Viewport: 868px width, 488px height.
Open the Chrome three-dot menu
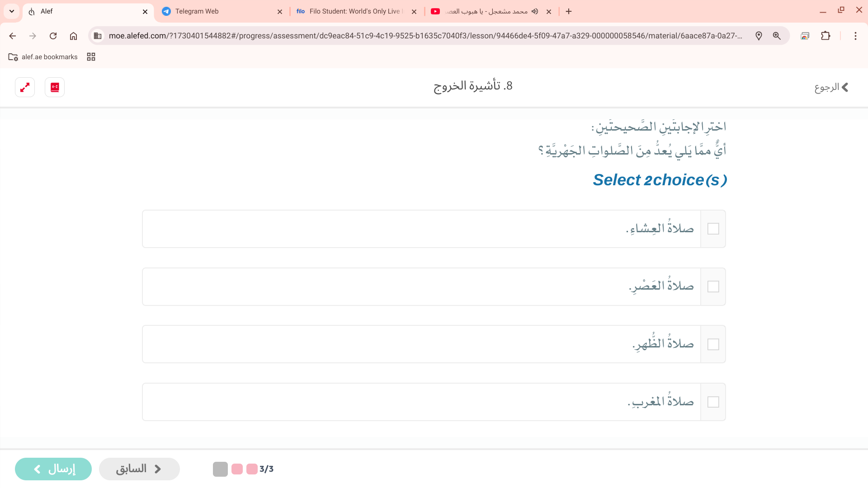855,36
